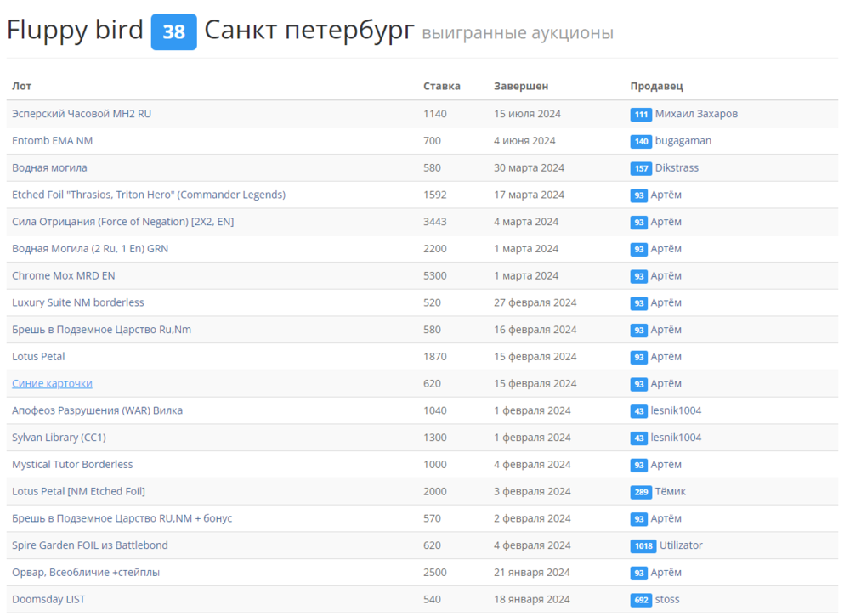Open seller Михаил Захаров's profile
Image resolution: width=850 pixels, height=616 pixels.
coord(696,114)
